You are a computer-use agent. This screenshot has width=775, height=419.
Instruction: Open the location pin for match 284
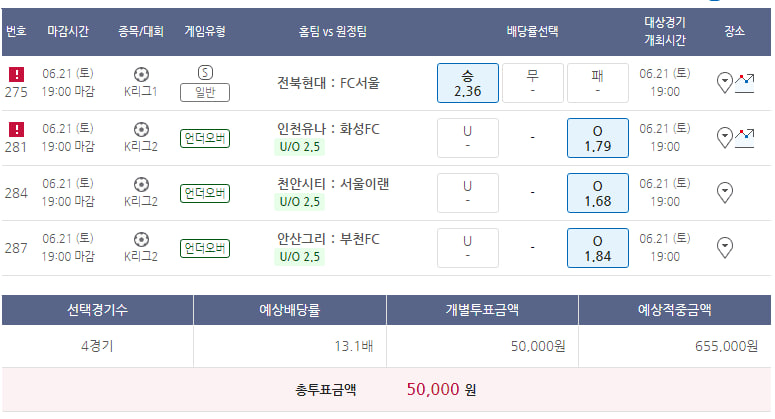tap(725, 192)
